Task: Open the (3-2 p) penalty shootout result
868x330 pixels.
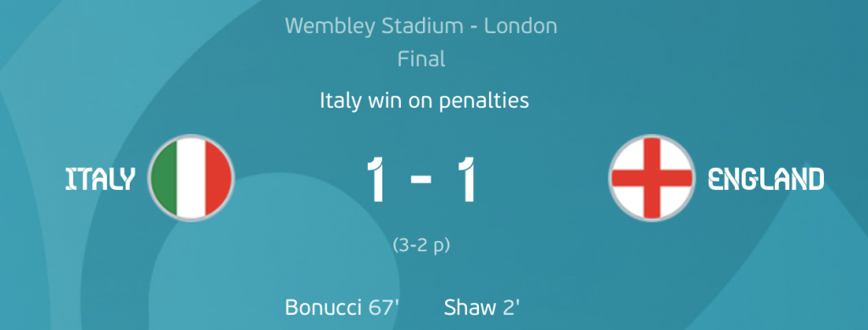Action: point(421,245)
